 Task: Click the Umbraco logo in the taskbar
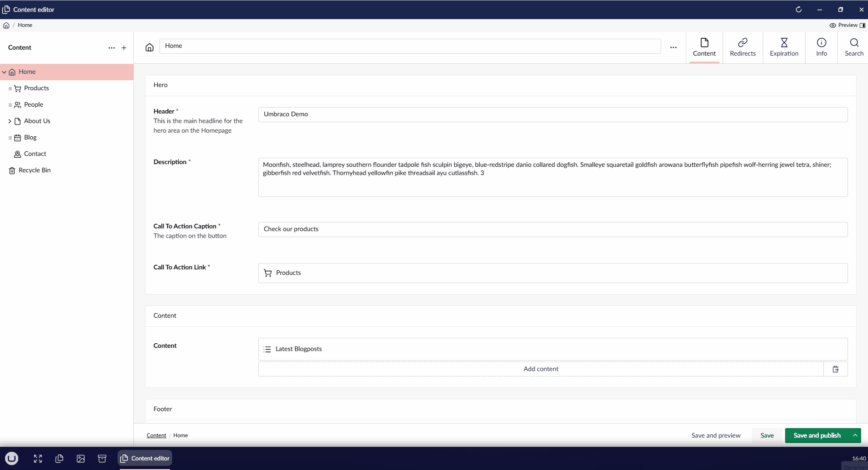coord(12,458)
